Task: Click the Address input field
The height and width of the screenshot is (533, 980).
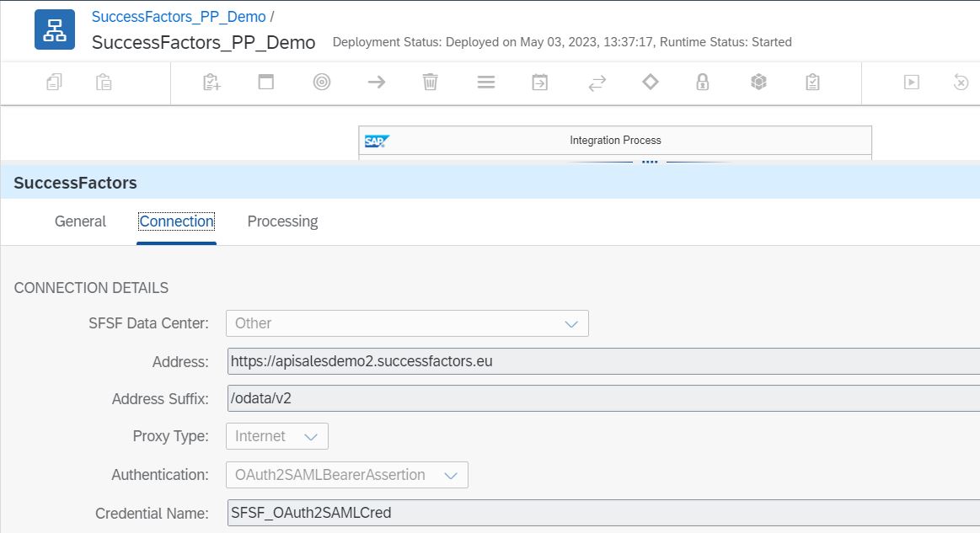Action: coord(603,361)
